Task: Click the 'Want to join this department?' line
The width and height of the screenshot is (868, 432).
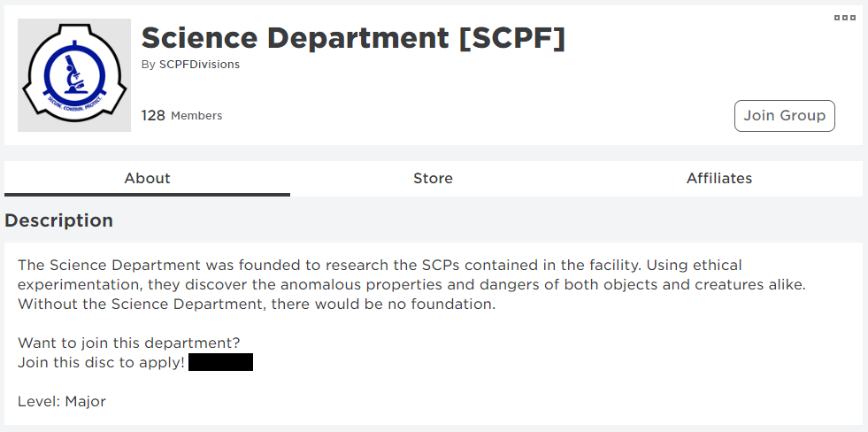Action: 128,343
